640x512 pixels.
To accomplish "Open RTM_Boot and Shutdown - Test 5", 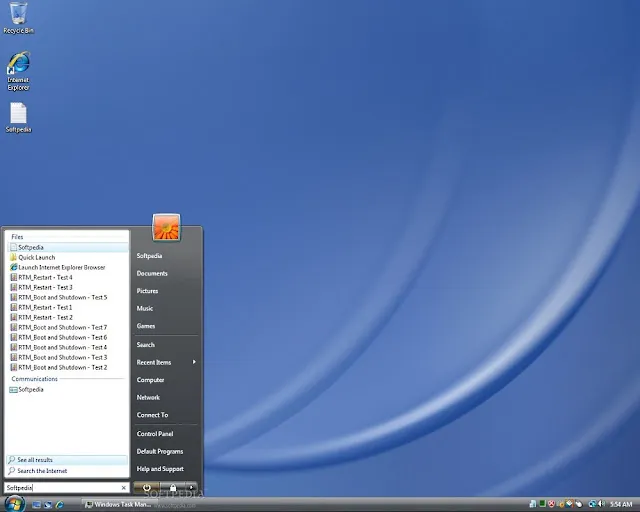I will pyautogui.click(x=68, y=297).
